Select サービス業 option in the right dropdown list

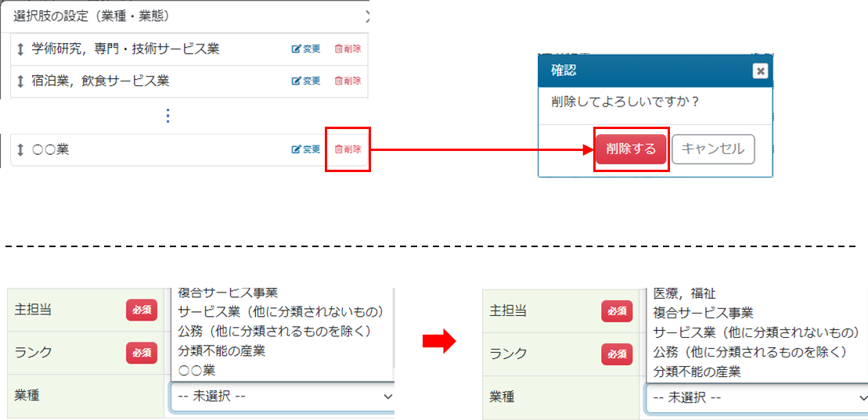[755, 332]
